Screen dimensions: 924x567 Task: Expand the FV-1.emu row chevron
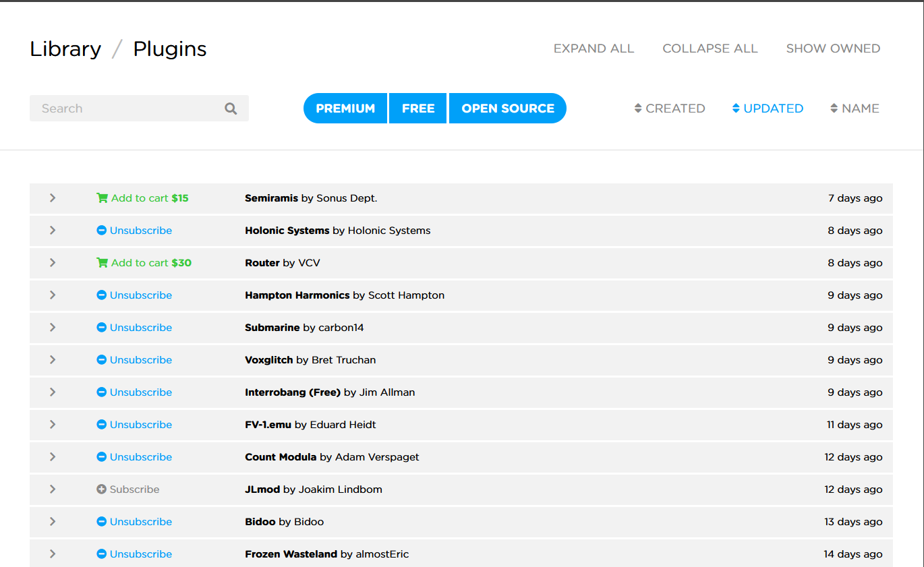click(x=53, y=425)
